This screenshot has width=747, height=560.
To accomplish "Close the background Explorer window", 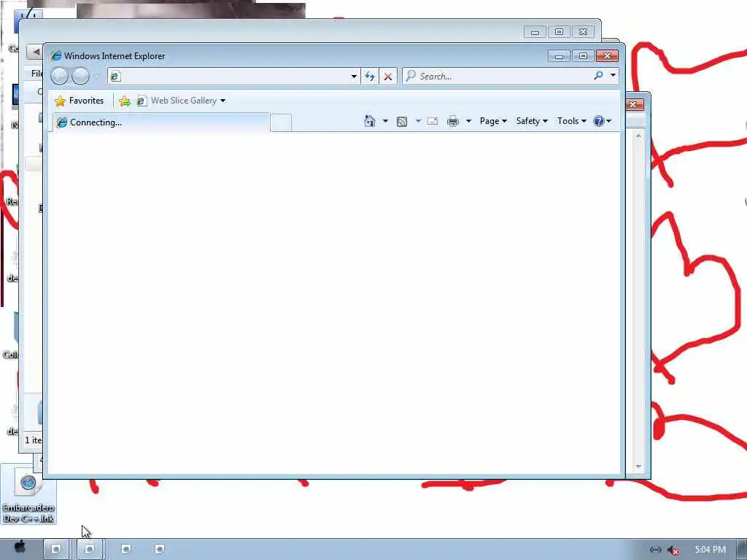I will [583, 32].
